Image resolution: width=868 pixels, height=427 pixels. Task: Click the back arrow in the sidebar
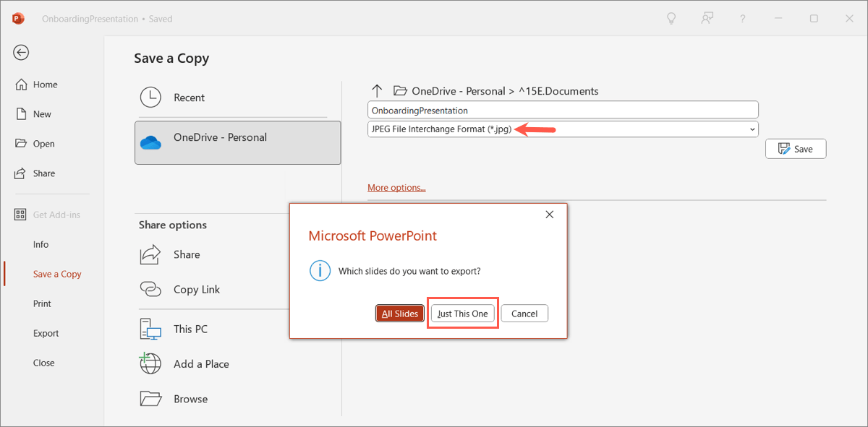tap(21, 52)
